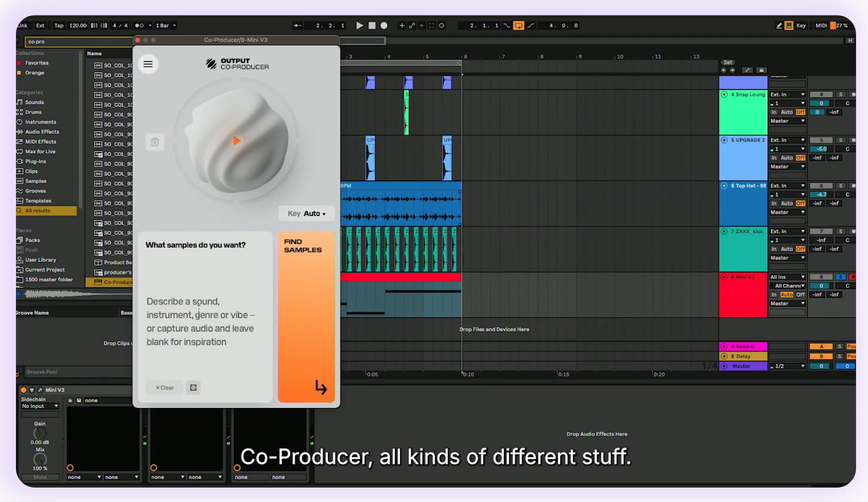Toggle the Follow playback icon
The image size is (868, 502).
tap(297, 25)
